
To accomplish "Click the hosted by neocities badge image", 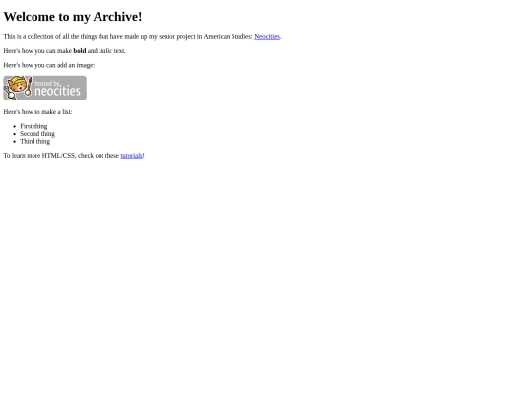I will point(44,88).
